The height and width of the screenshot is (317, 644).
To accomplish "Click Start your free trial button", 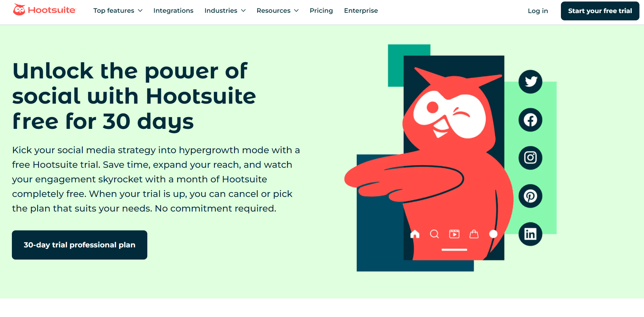I will click(600, 11).
